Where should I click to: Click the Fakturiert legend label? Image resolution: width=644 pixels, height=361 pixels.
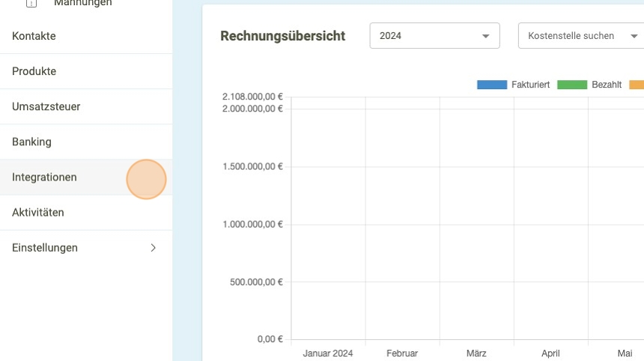pos(531,85)
